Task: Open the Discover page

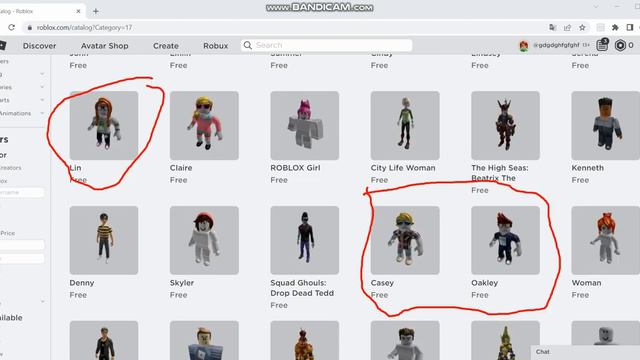Action: coord(40,46)
